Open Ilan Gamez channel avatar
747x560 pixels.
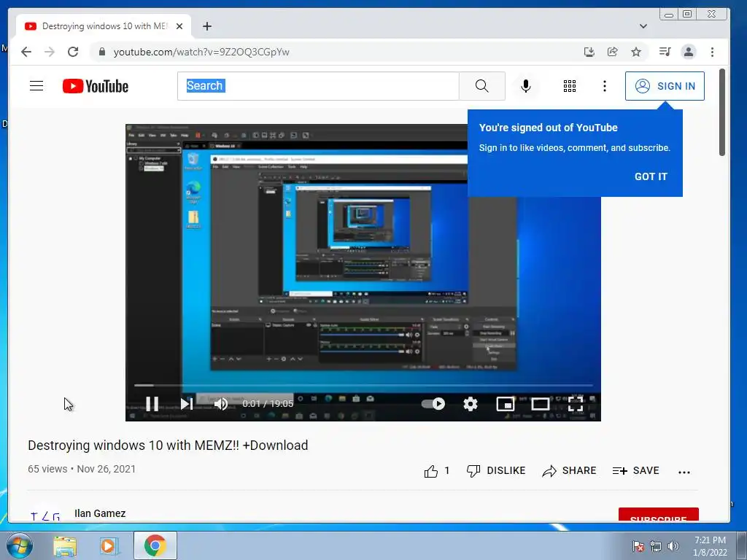(x=45, y=514)
